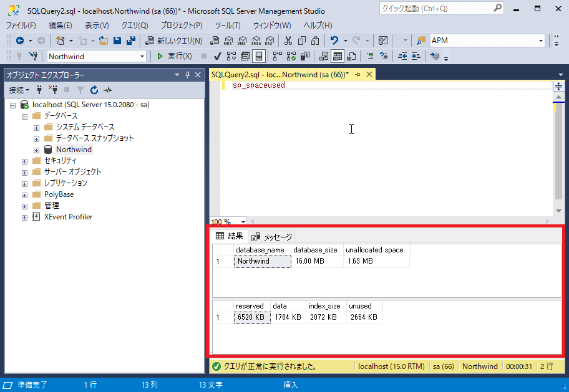Click the Connect plug icon in Object Explorer
The height and width of the screenshot is (392, 569).
click(39, 90)
